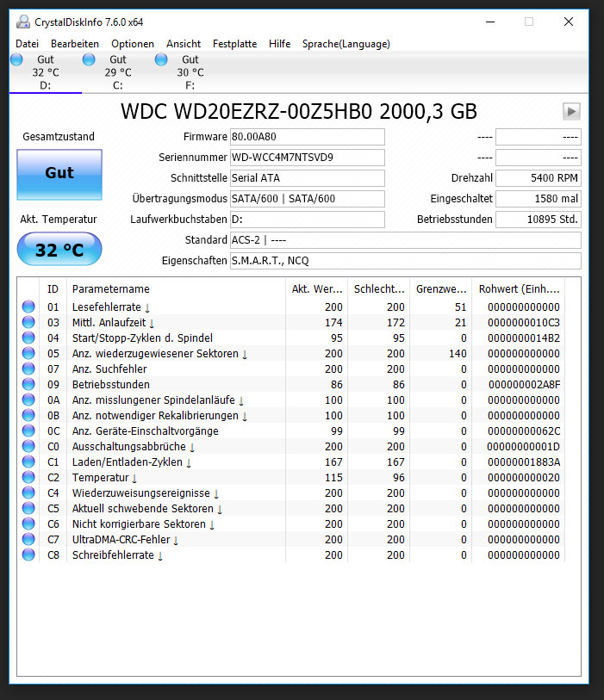Image resolution: width=604 pixels, height=700 pixels.
Task: Click the WDC WD20EZRZ model title
Action: click(298, 112)
